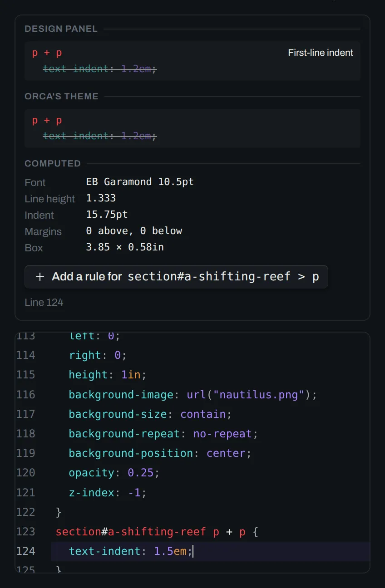
Task: Place cursor in the height: 1in; line
Action: click(108, 374)
